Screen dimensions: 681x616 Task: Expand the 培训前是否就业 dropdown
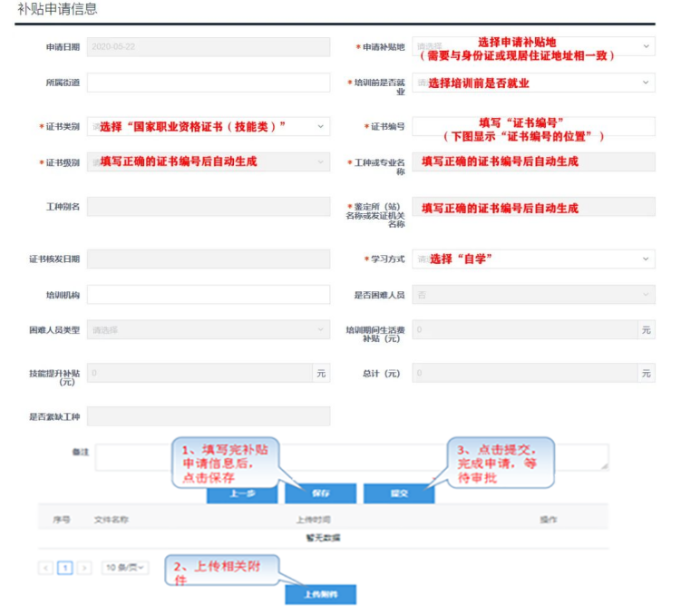point(533,83)
